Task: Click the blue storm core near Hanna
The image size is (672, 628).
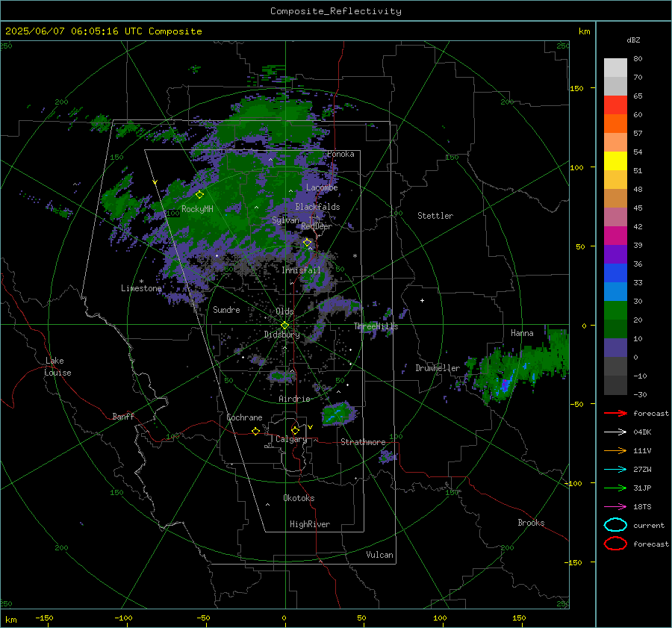Action: (505, 385)
